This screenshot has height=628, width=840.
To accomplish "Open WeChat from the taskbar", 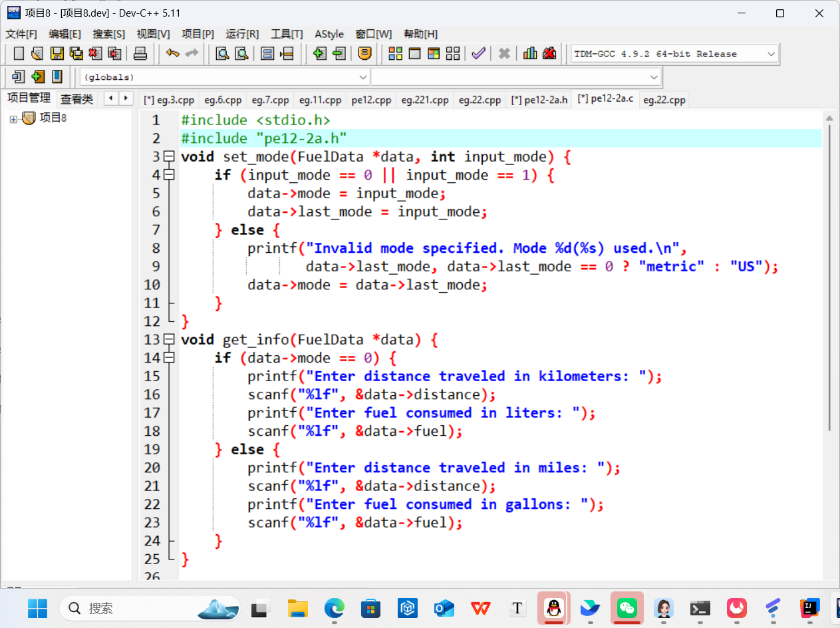I will [x=627, y=608].
